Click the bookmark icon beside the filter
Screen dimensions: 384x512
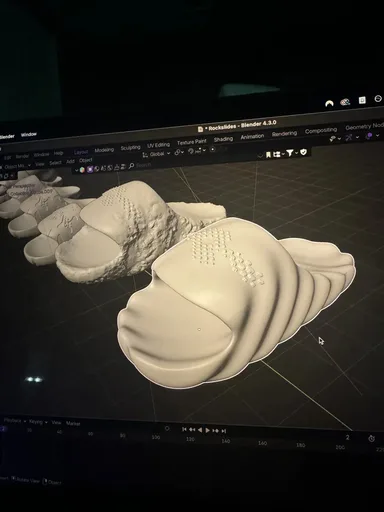tap(268, 155)
